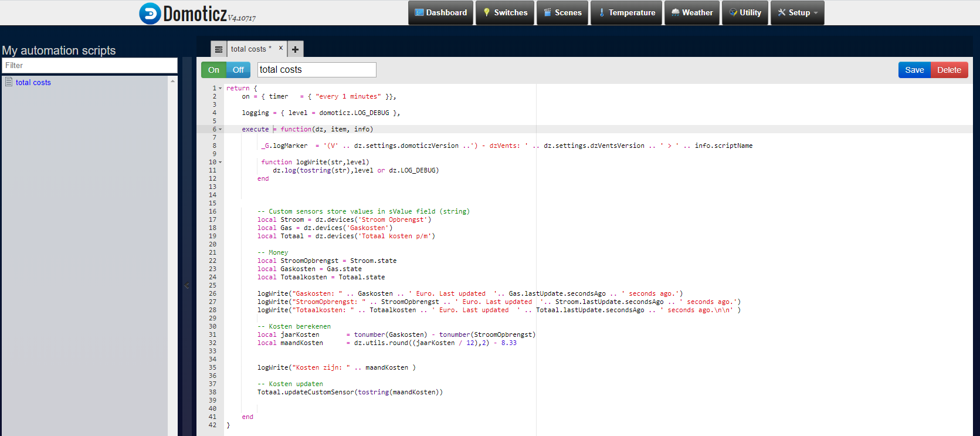This screenshot has width=980, height=436.
Task: Fold the logWrite function at line 10
Action: coord(221,163)
